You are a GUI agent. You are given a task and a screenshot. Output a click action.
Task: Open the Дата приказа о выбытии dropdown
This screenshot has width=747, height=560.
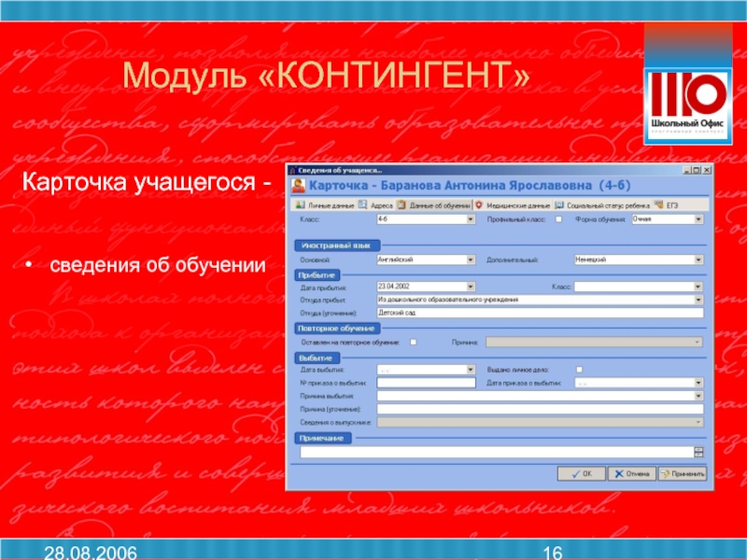tap(698, 383)
